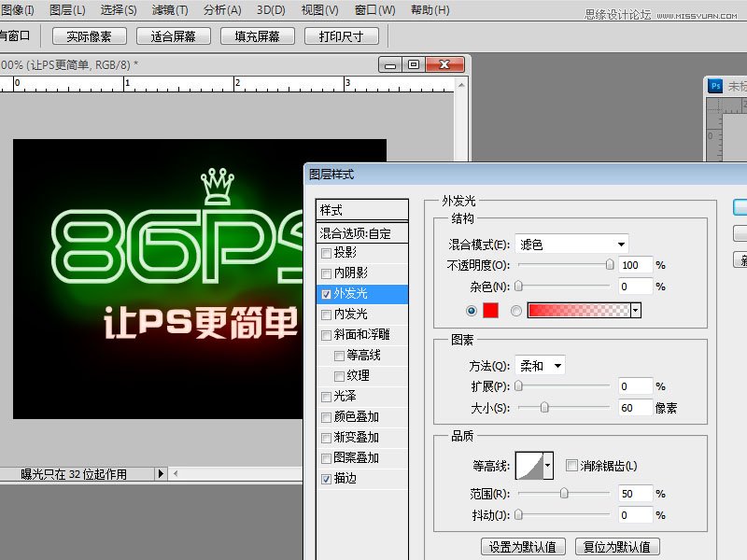Click the 不透明度 opacity value field
Viewport: 747px width, 560px height.
[x=634, y=265]
